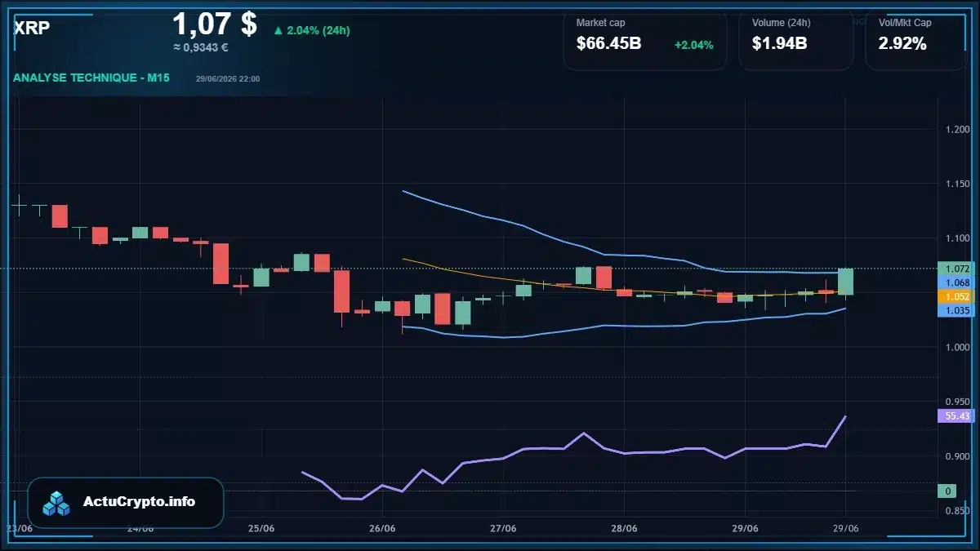Click the XRP ticker label
Image resolution: width=980 pixels, height=551 pixels.
(x=32, y=27)
